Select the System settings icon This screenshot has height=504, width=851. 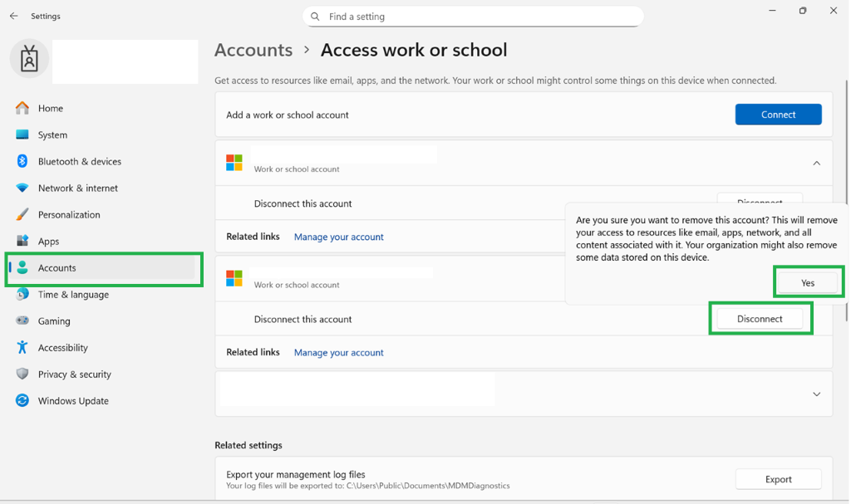tap(21, 135)
